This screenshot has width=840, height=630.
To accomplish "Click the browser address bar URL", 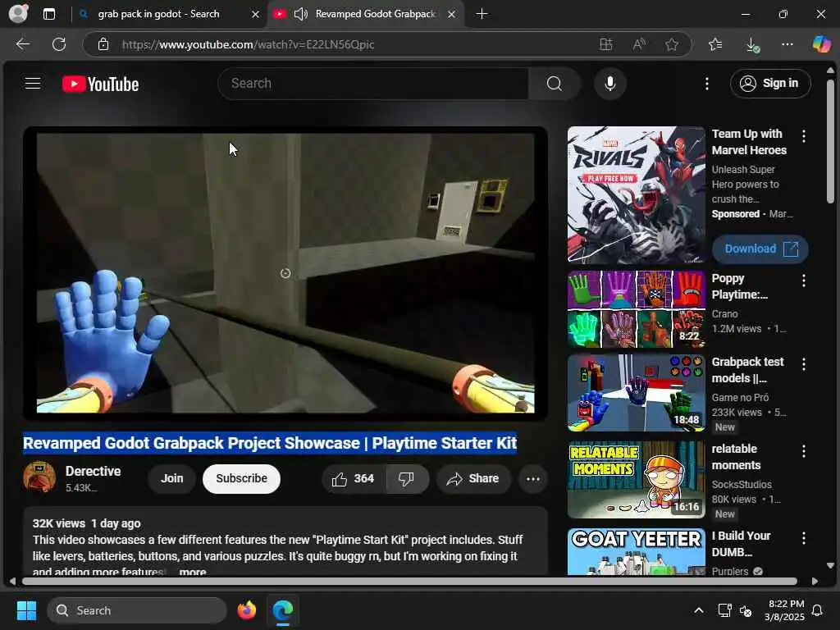I will [x=248, y=44].
